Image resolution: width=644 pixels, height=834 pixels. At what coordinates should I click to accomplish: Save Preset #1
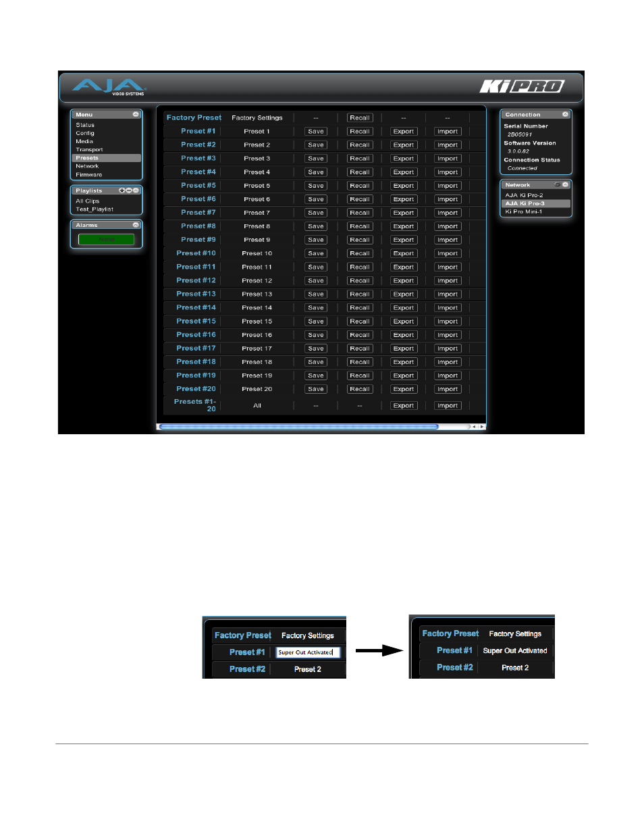[316, 131]
